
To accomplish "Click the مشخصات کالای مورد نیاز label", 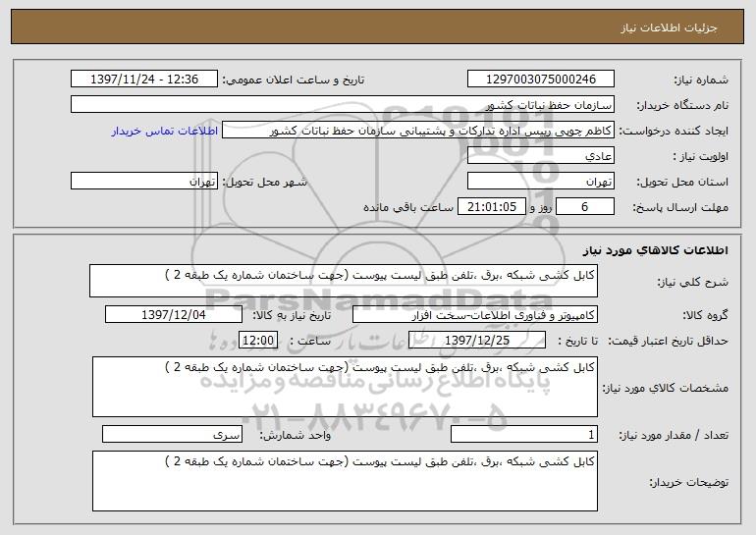I will pyautogui.click(x=666, y=388).
